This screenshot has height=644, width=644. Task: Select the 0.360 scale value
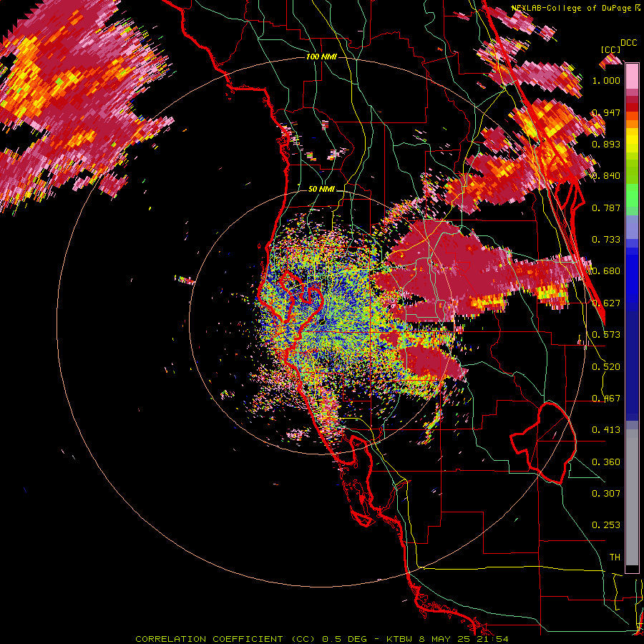tap(606, 462)
